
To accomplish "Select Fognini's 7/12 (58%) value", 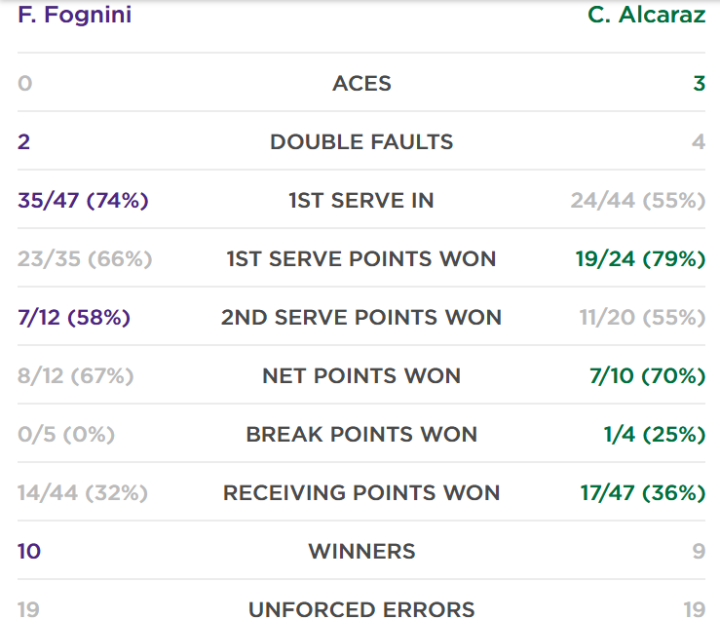I will 74,317.
